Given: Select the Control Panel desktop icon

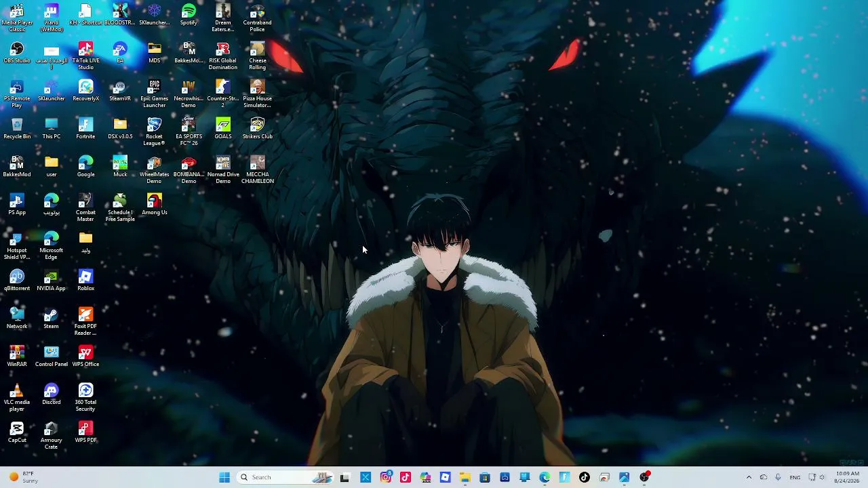Looking at the screenshot, I should point(52,357).
